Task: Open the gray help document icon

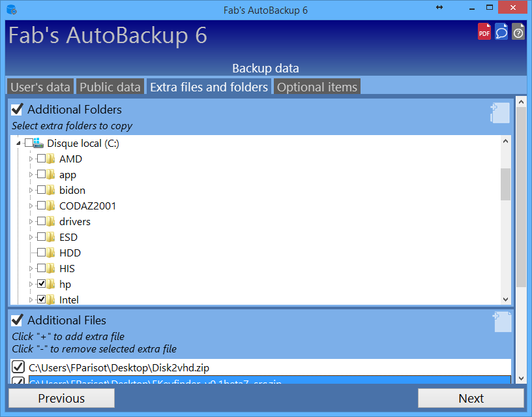Action: pyautogui.click(x=518, y=31)
